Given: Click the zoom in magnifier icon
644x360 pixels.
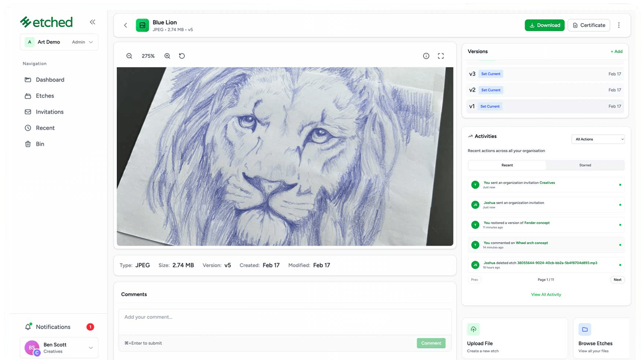Looking at the screenshot, I should [167, 56].
